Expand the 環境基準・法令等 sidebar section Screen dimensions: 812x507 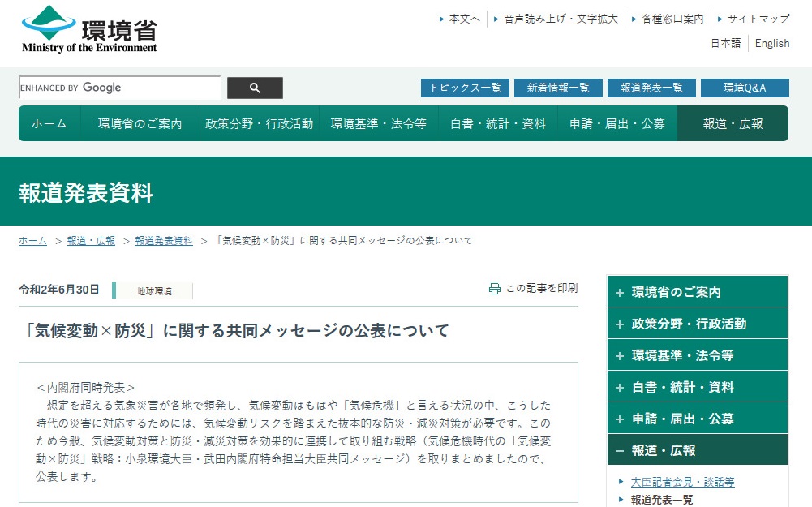point(697,355)
